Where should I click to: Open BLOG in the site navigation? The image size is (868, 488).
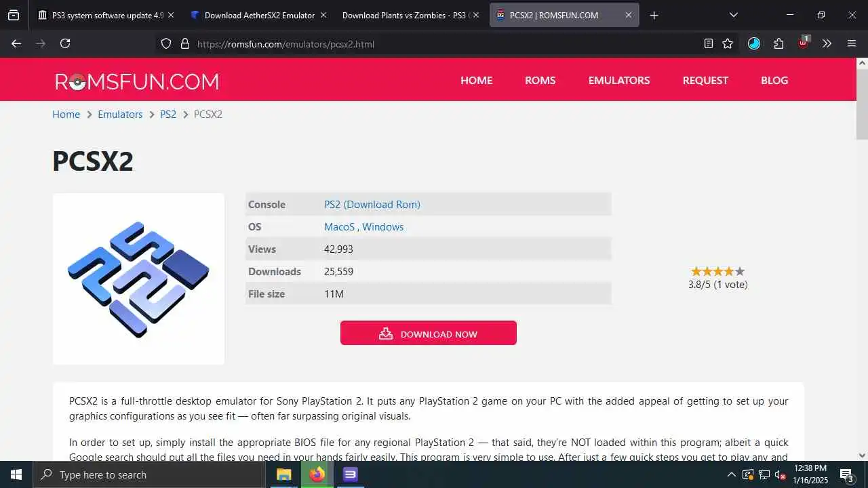click(x=774, y=80)
